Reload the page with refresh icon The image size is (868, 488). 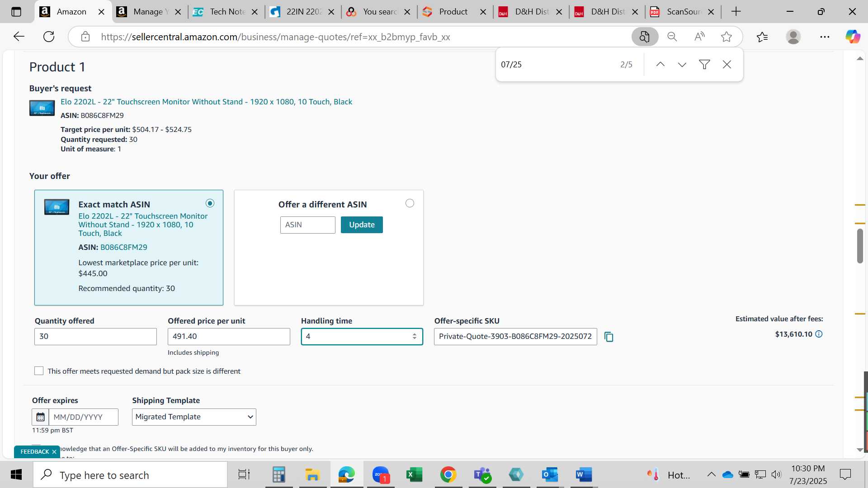coord(49,37)
